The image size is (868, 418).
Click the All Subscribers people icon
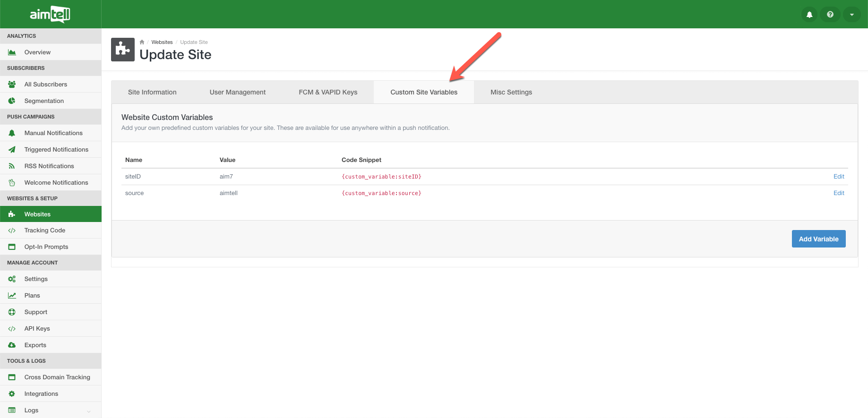tap(12, 85)
